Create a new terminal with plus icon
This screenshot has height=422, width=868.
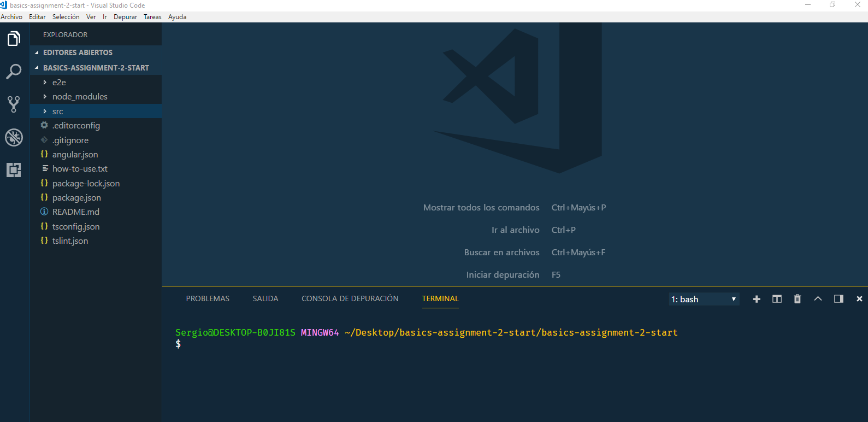pos(757,299)
